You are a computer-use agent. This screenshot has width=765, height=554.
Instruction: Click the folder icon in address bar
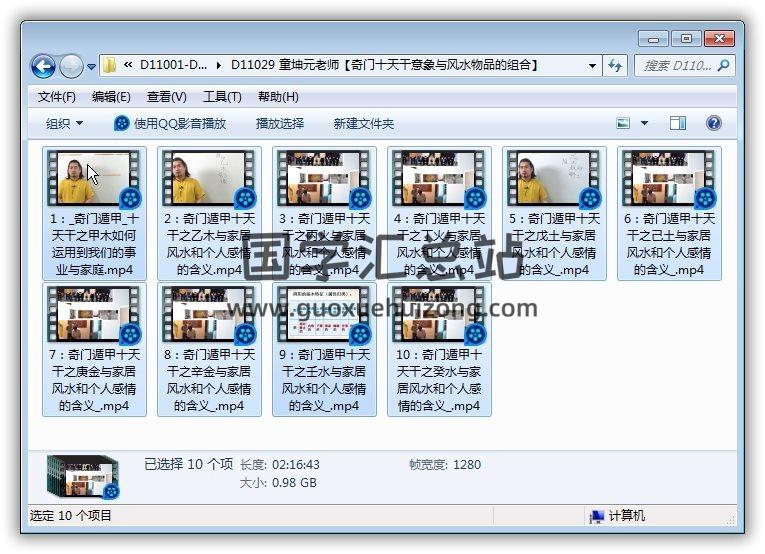(110, 65)
